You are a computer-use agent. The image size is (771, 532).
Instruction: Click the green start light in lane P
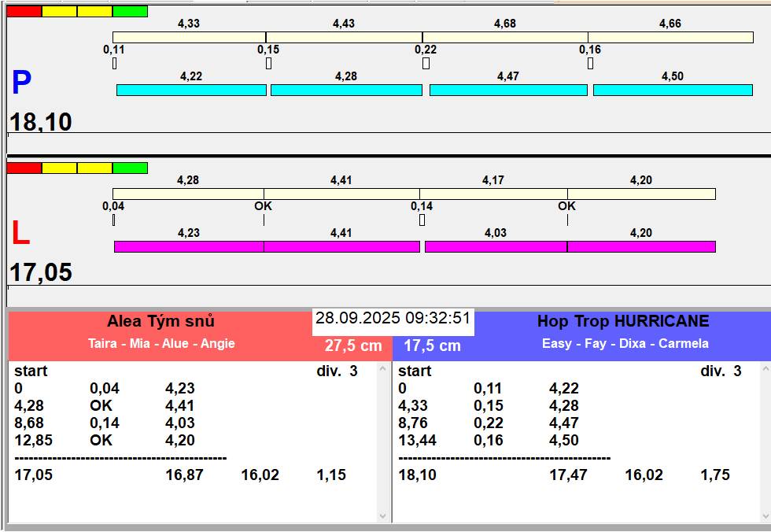(130, 12)
